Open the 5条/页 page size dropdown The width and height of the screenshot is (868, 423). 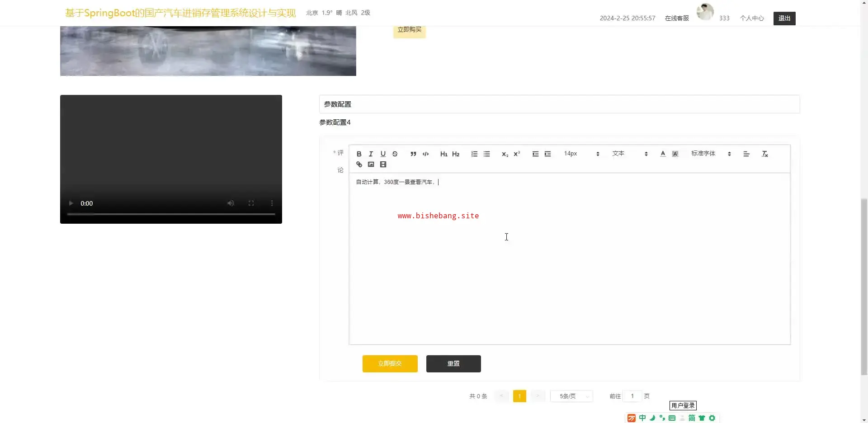(571, 396)
